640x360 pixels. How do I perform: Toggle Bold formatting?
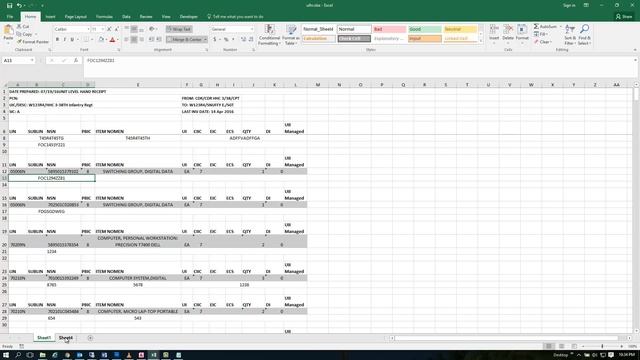click(57, 40)
